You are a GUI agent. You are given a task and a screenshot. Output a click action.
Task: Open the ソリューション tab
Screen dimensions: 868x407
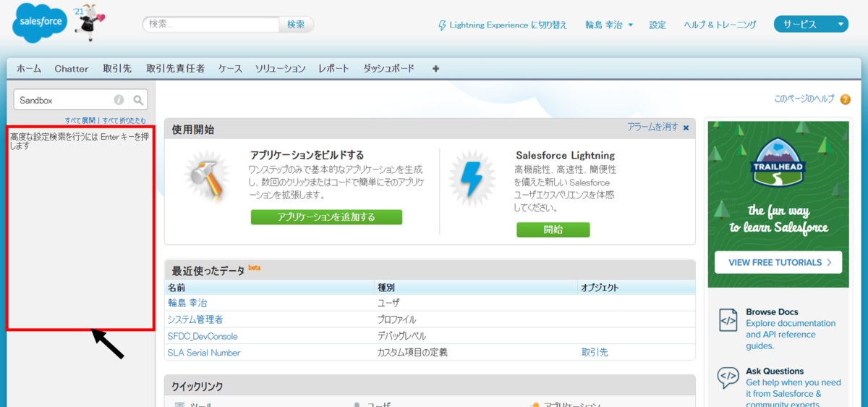[280, 69]
